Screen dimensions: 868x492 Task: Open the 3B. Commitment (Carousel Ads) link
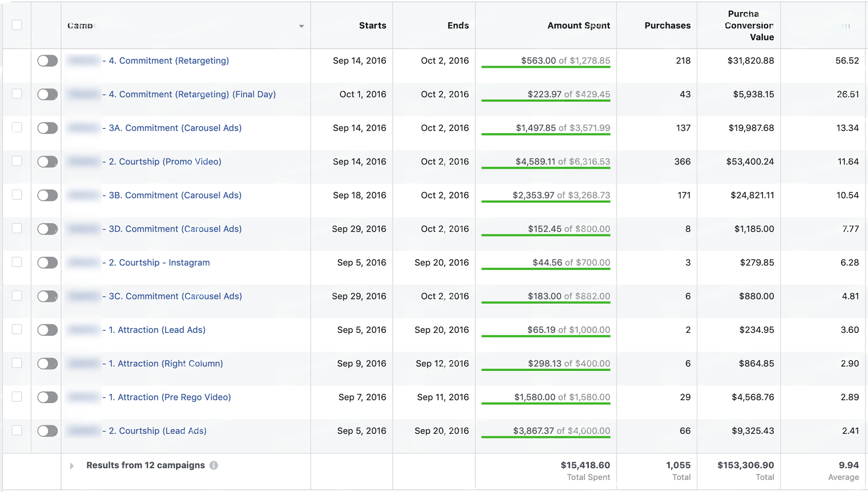point(172,195)
